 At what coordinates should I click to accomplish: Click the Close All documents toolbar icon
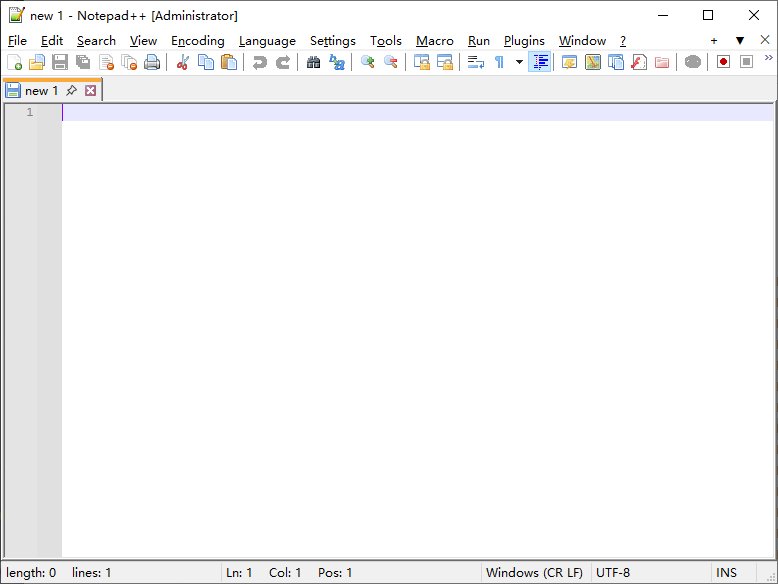coord(129,63)
